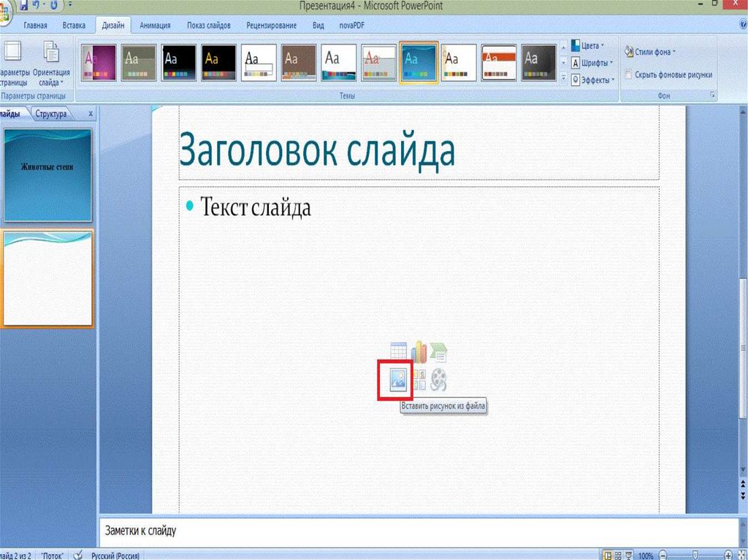Insert media clip via placeholder icon
Screen dimensions: 748x560
[x=438, y=380]
